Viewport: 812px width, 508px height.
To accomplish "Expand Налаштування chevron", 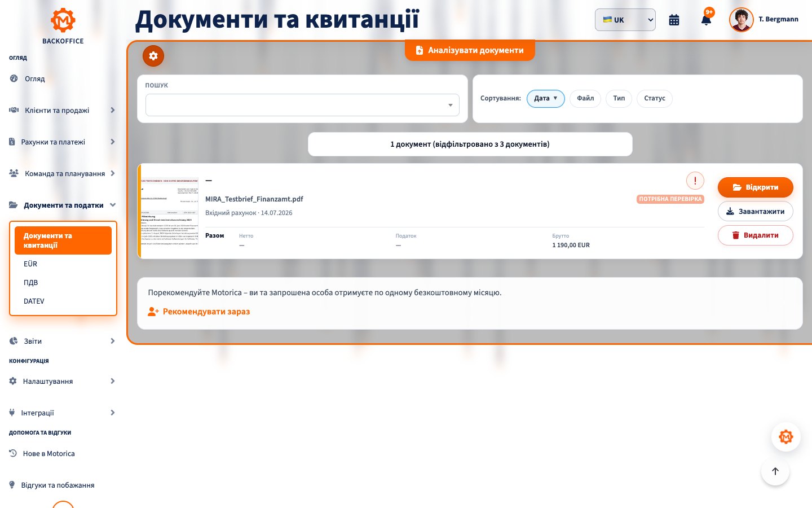I will [113, 381].
